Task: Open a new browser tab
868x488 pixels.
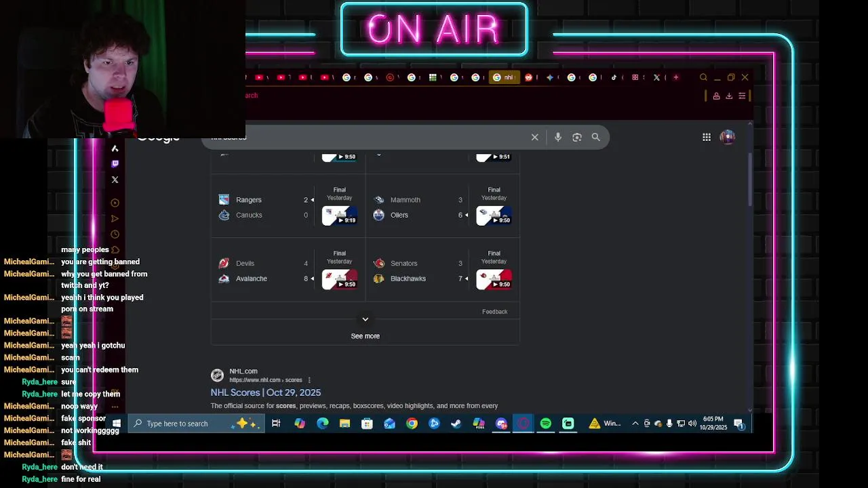Action: click(675, 77)
